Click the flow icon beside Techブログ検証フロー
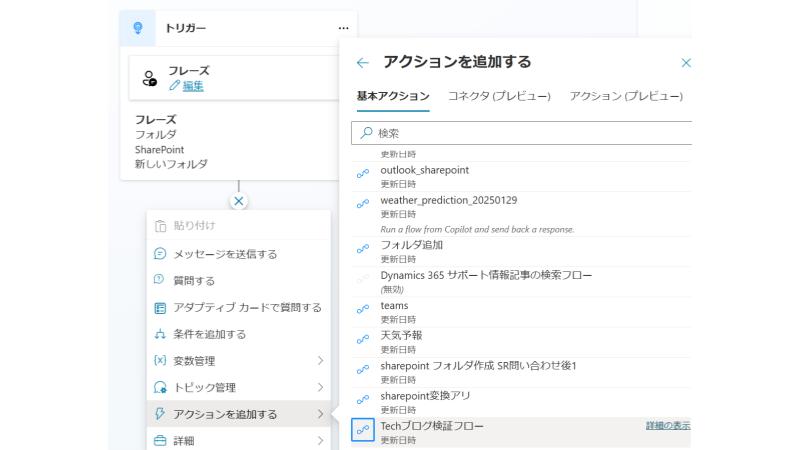The width and height of the screenshot is (800, 450). pos(363,431)
